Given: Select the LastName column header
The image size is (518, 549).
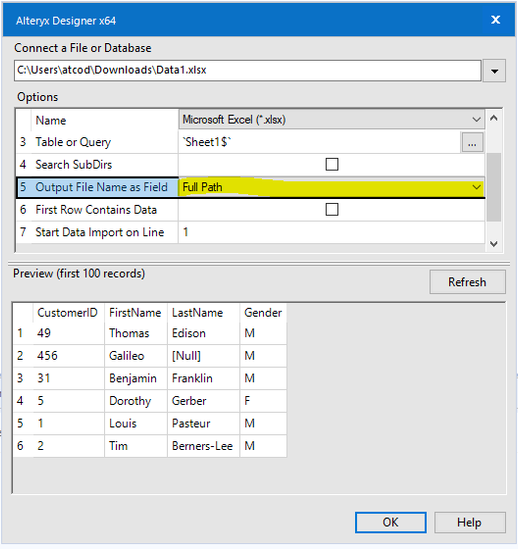Looking at the screenshot, I should (x=197, y=313).
